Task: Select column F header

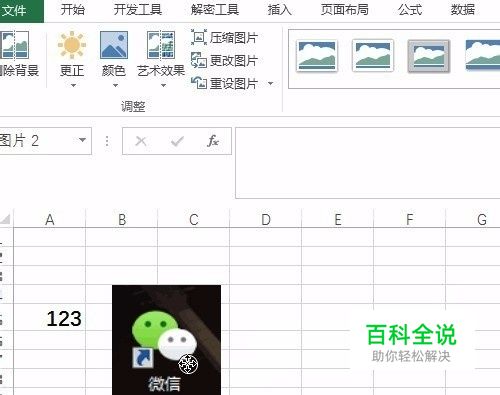Action: (410, 219)
